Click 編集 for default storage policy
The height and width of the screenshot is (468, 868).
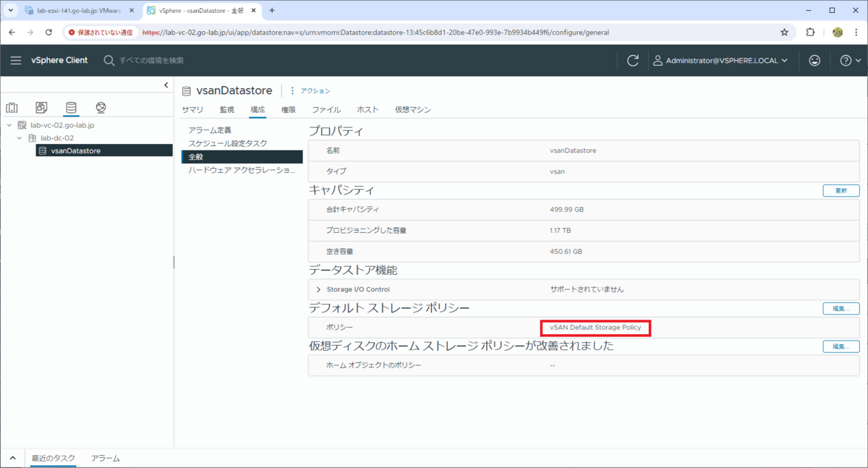point(841,309)
